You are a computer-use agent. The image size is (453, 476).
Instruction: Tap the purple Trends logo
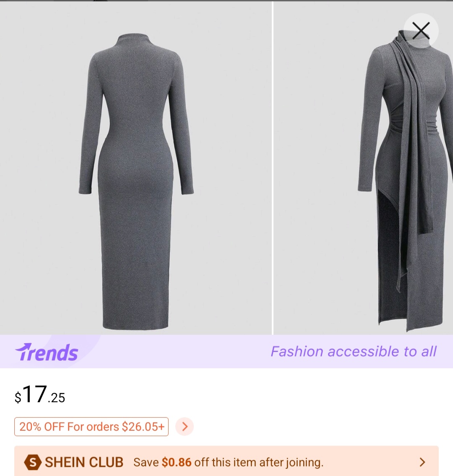point(47,352)
